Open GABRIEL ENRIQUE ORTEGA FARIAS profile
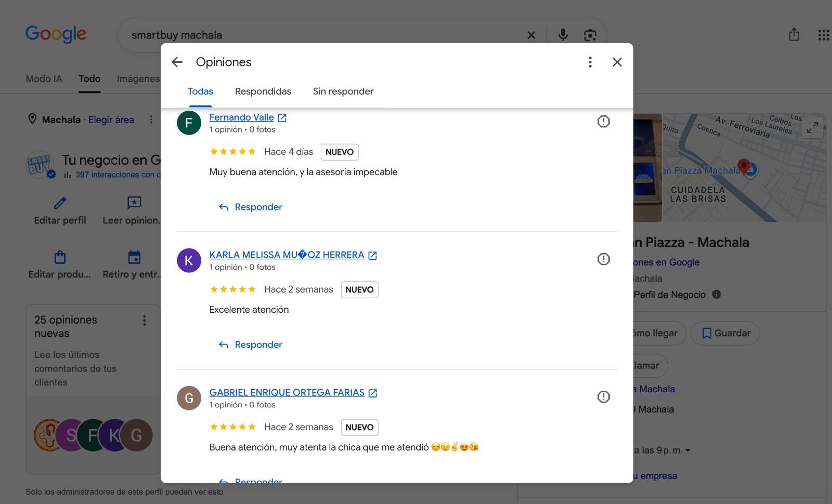Screen dimensions: 832x504 [287, 393]
